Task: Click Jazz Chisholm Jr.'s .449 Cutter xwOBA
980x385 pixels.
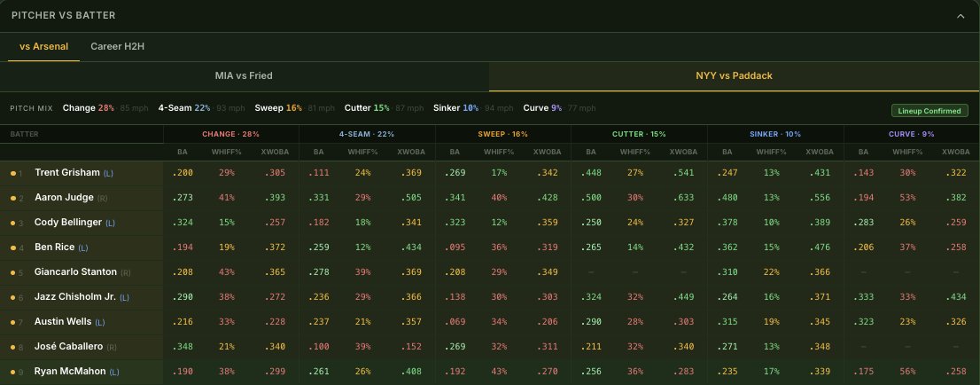Action: 684,296
